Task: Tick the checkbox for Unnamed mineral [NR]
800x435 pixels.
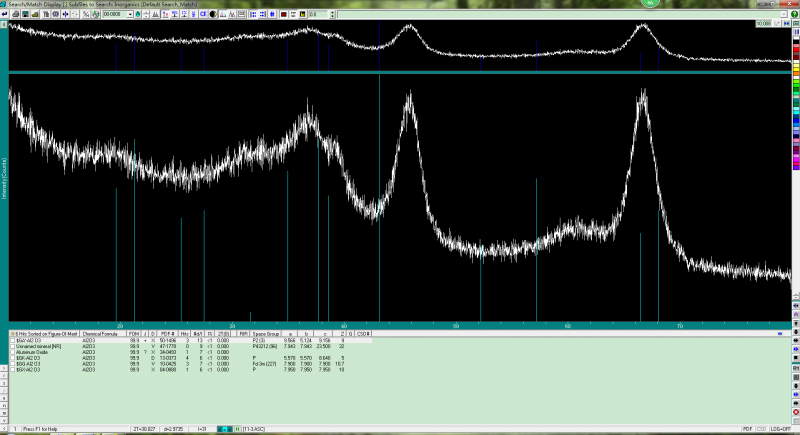Action: (12, 346)
